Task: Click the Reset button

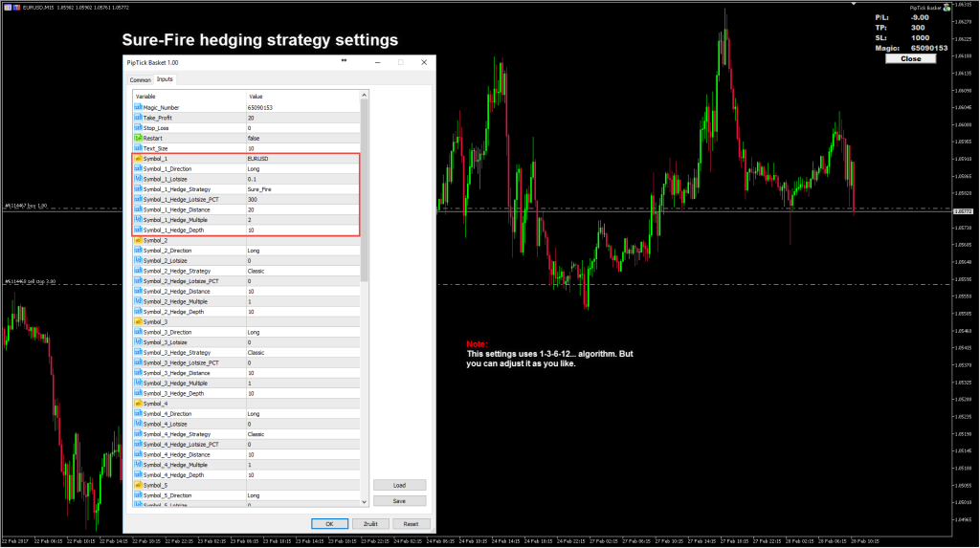Action: 411,524
